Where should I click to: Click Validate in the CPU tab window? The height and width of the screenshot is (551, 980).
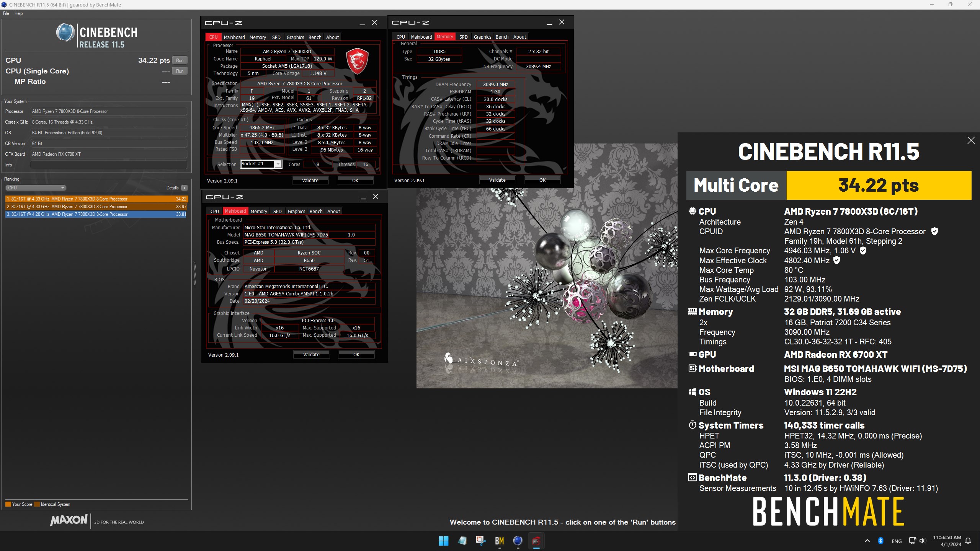(310, 180)
